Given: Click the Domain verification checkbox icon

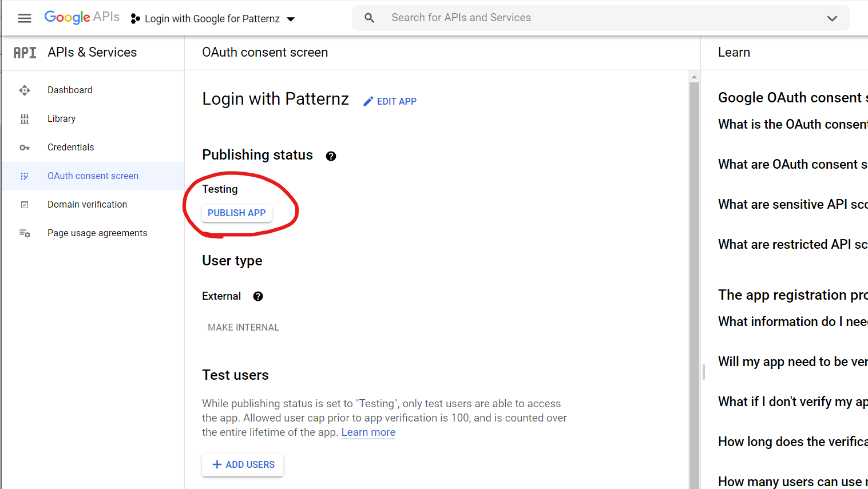Looking at the screenshot, I should pyautogui.click(x=25, y=205).
